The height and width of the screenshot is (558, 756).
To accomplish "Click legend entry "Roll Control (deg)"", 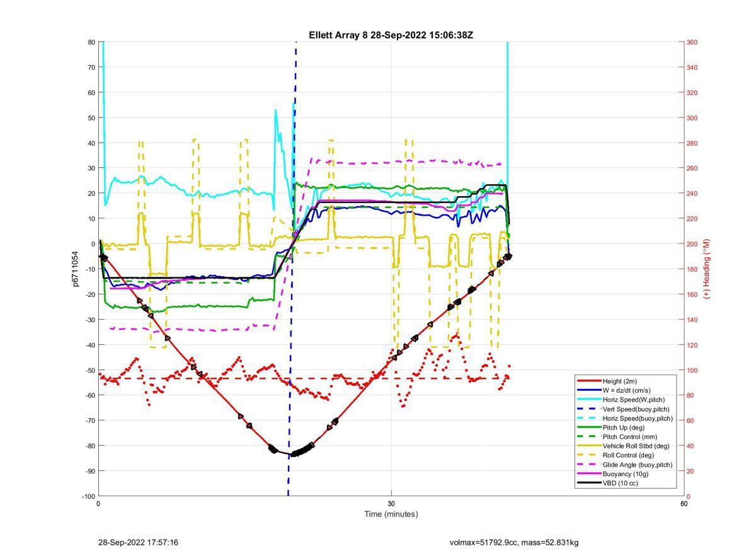I will tap(628, 455).
